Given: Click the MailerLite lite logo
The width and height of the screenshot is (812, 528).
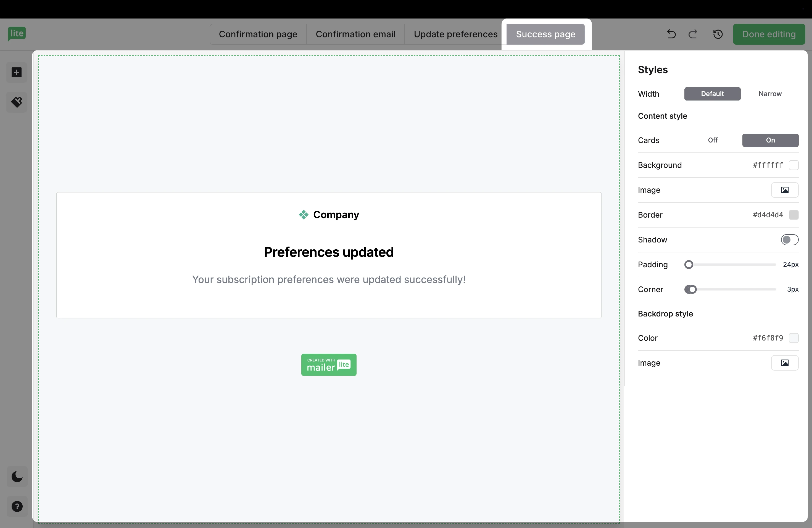Looking at the screenshot, I should click(17, 33).
